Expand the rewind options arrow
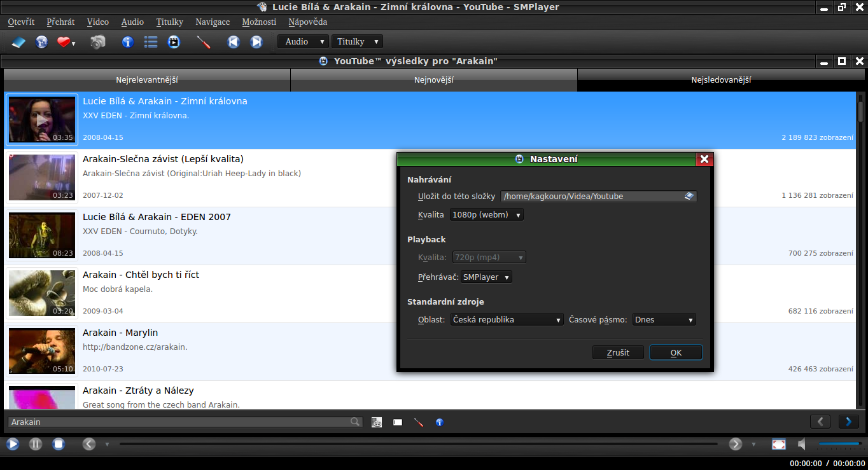The height and width of the screenshot is (470, 868). [107, 445]
